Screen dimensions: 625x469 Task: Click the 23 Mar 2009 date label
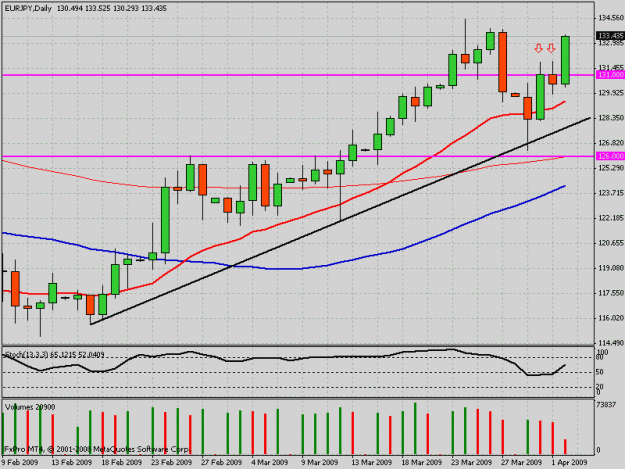pyautogui.click(x=472, y=462)
